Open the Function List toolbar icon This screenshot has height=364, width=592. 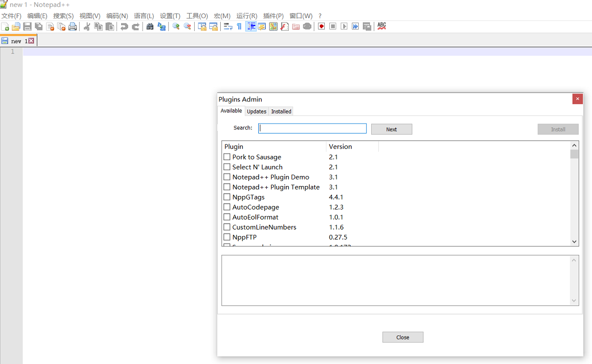click(285, 26)
